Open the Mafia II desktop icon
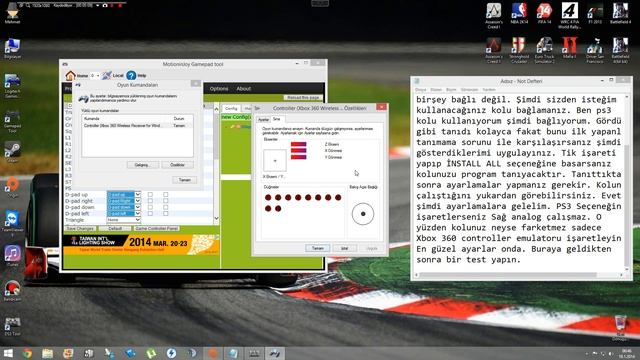 (x=569, y=48)
